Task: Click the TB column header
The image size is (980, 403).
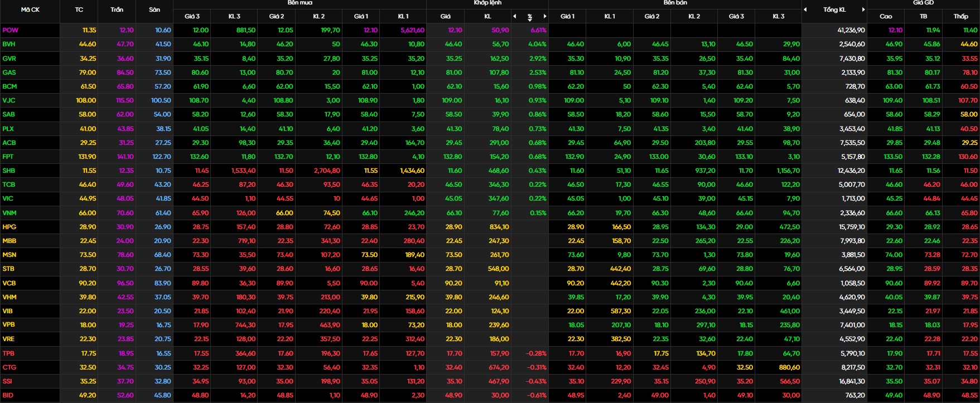Action: point(923,16)
